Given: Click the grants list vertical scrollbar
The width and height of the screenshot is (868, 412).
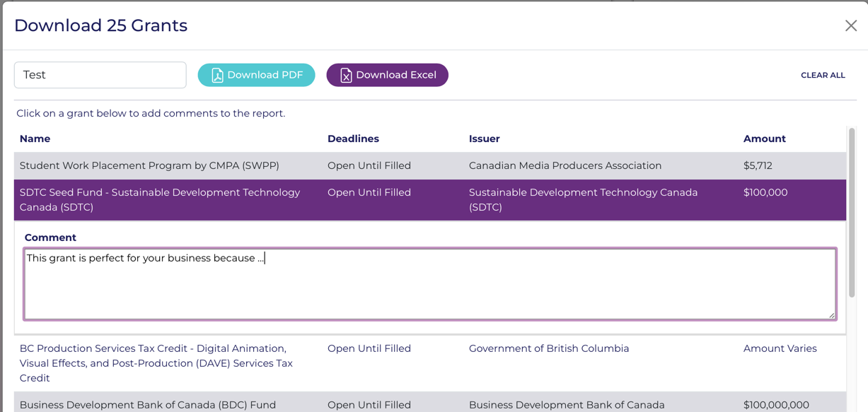Looking at the screenshot, I should [x=852, y=212].
